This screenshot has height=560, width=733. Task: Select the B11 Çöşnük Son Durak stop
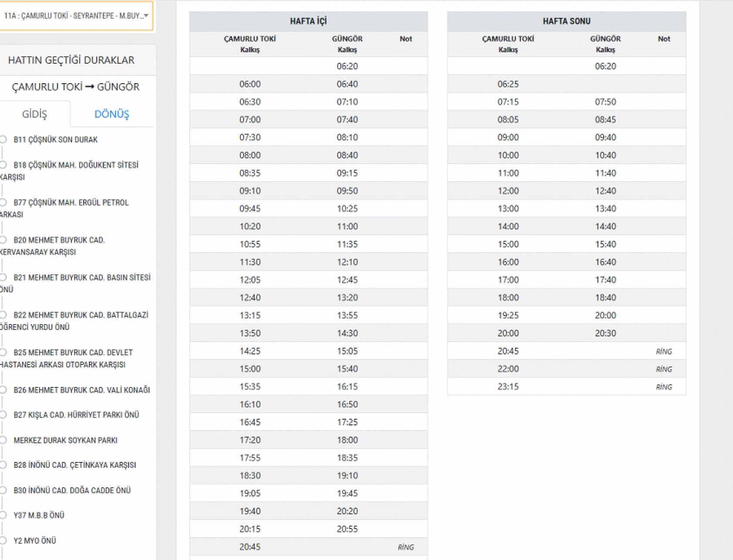click(x=55, y=140)
